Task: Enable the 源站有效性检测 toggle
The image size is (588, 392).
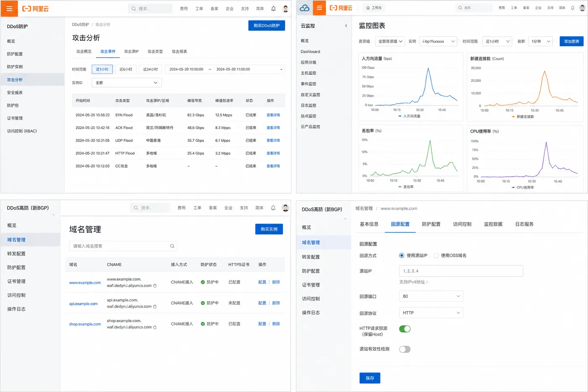Action: [405, 349]
